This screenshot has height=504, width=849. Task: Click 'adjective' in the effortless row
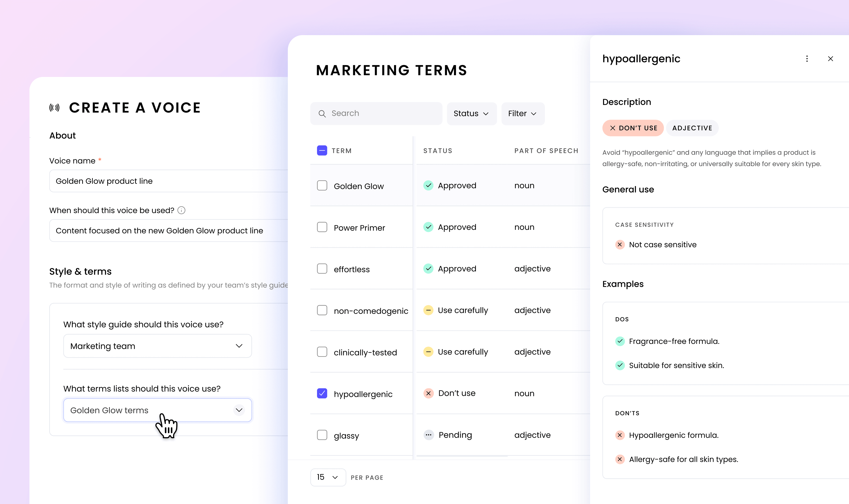(532, 269)
